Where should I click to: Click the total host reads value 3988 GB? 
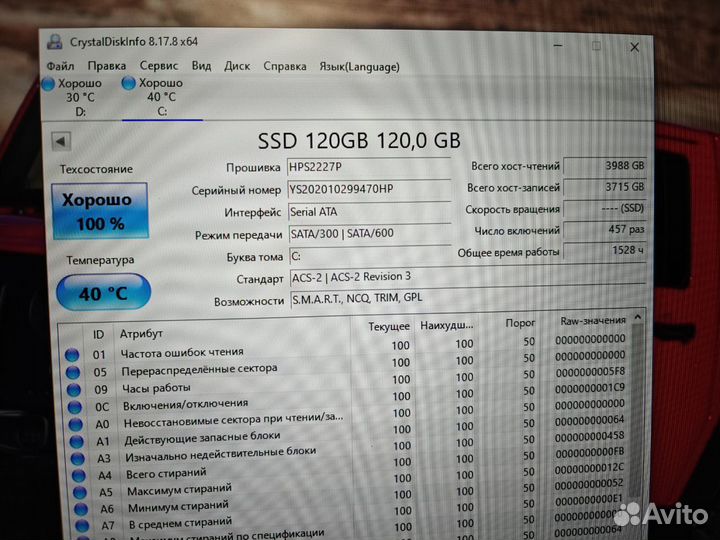(604, 165)
